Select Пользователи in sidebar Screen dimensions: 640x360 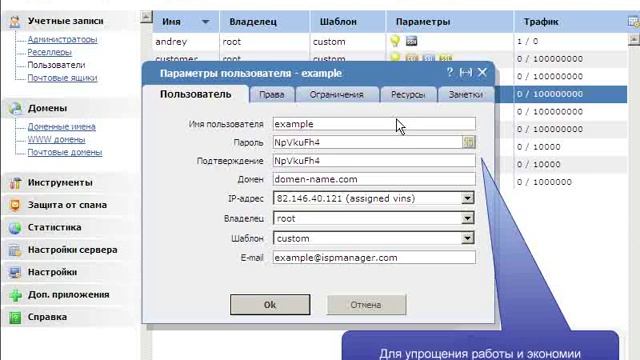click(x=56, y=65)
